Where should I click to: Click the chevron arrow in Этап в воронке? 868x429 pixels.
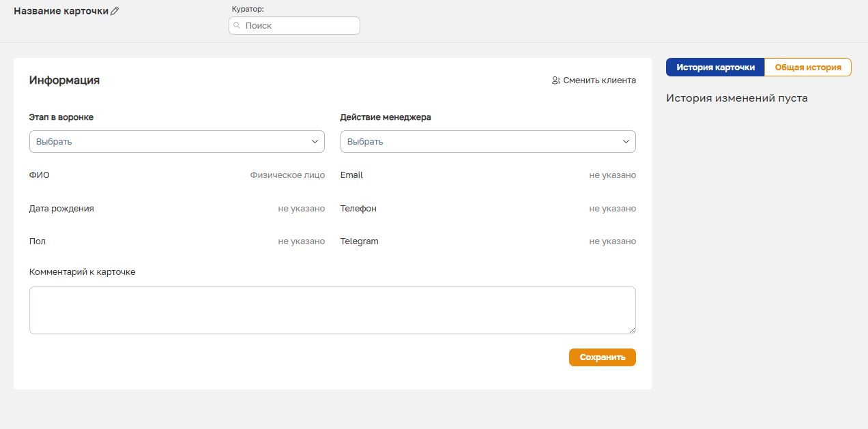click(315, 142)
